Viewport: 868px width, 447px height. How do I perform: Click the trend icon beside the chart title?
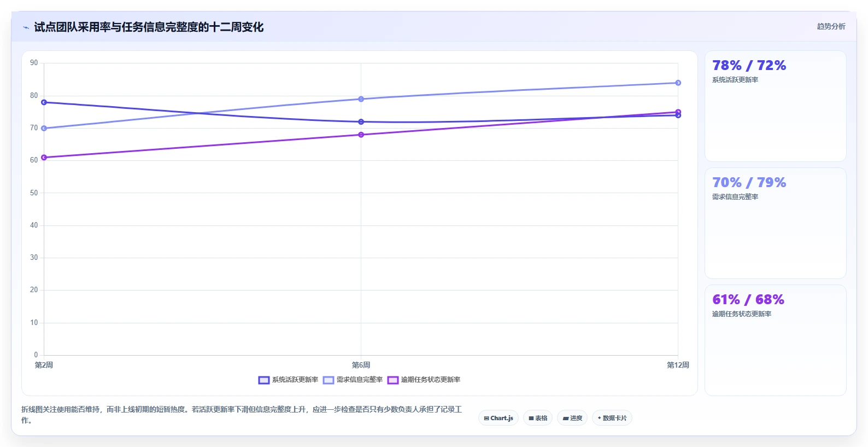tap(26, 27)
